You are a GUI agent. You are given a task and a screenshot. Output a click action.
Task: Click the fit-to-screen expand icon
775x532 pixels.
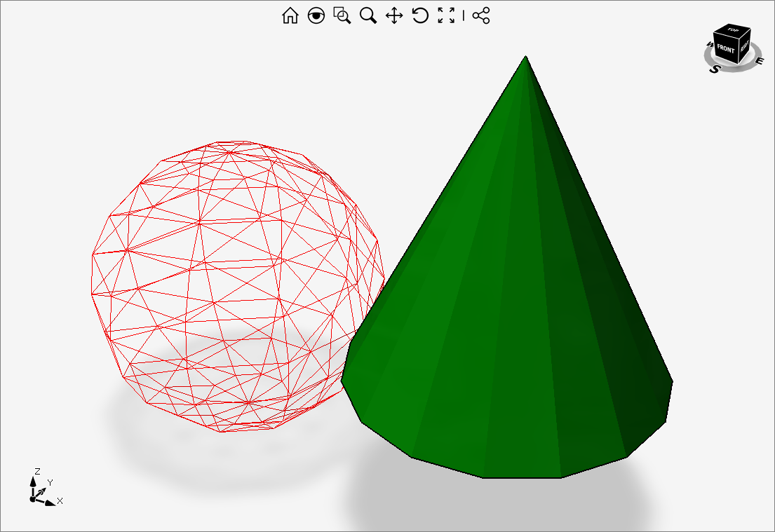point(446,15)
